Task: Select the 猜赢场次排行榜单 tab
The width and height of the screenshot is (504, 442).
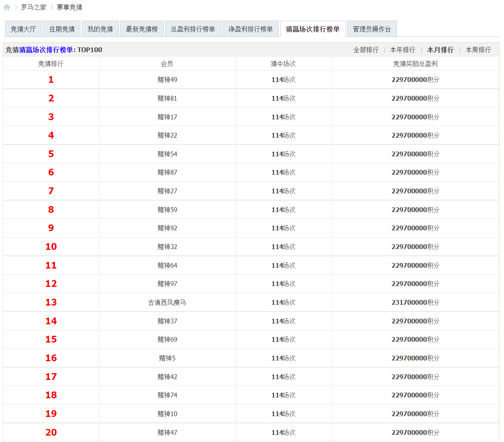Action: tap(313, 29)
